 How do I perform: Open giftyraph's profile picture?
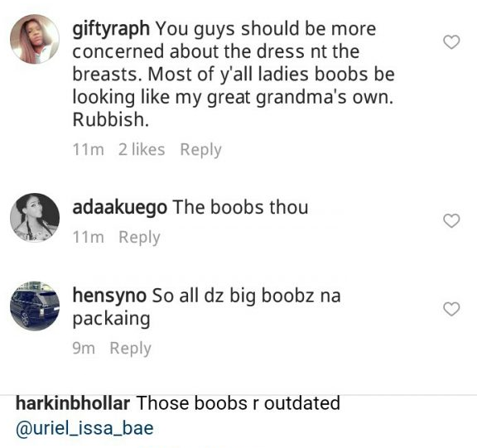pos(35,39)
